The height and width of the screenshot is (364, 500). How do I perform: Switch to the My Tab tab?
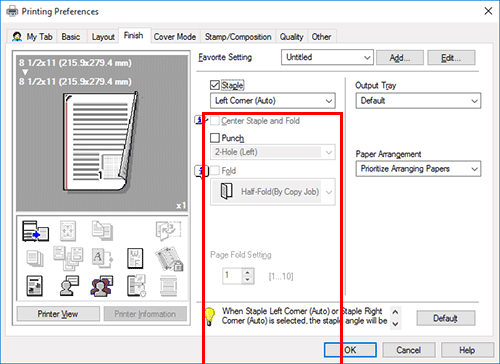(x=33, y=37)
